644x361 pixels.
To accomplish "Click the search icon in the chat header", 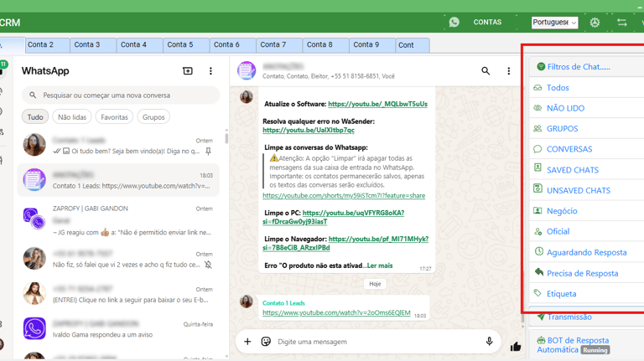I will [x=486, y=71].
